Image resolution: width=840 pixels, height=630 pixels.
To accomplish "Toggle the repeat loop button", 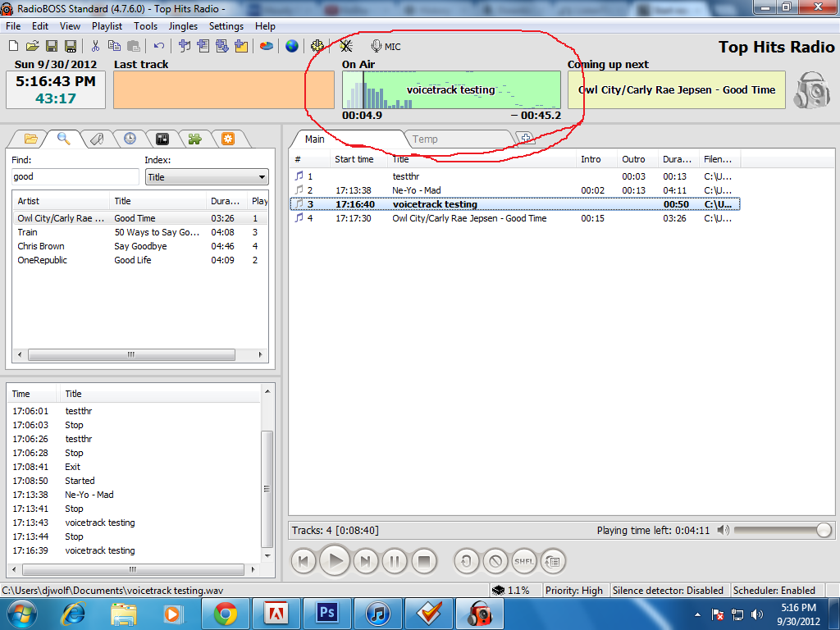I will [x=467, y=561].
